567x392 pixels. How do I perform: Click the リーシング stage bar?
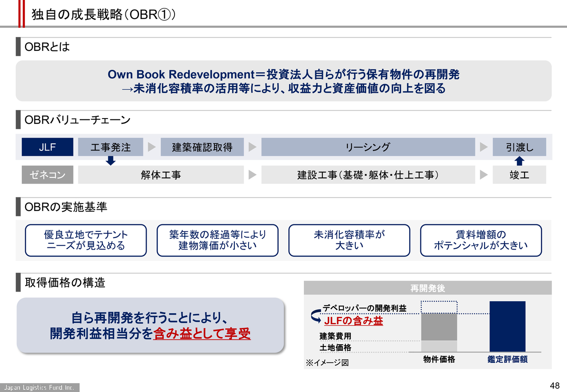point(368,147)
